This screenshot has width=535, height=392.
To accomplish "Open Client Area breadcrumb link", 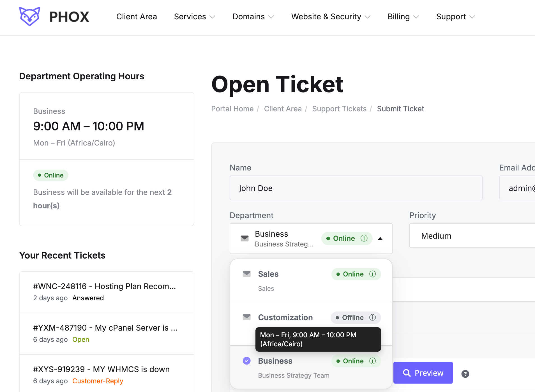I will [x=283, y=109].
